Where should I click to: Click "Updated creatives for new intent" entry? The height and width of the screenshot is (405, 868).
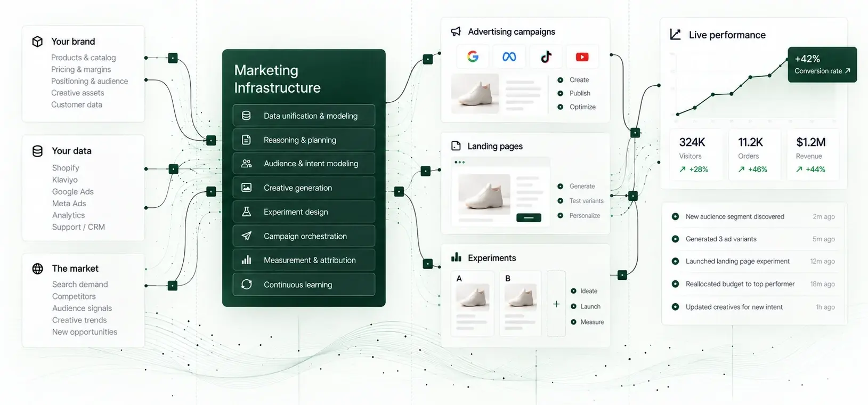click(x=734, y=307)
